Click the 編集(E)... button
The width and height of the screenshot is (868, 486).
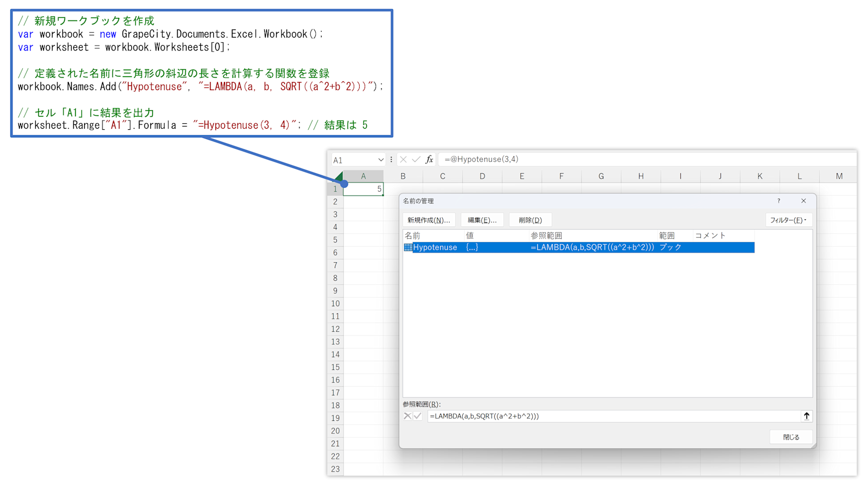[x=482, y=220]
